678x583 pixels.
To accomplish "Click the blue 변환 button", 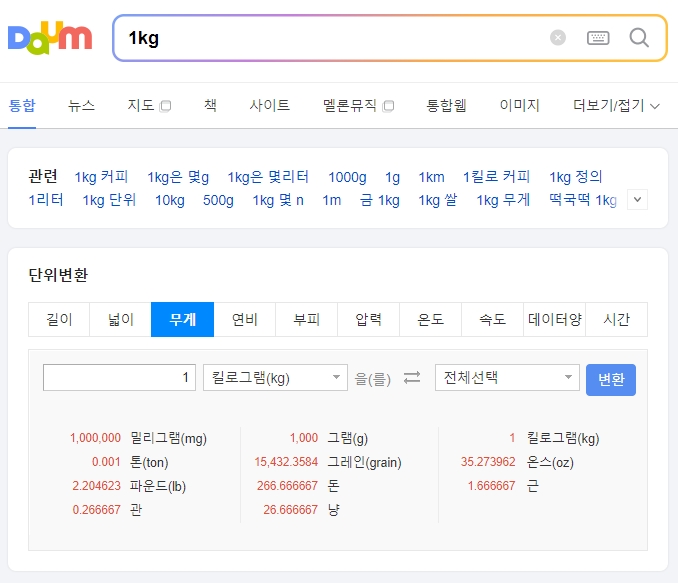I will coord(611,380).
